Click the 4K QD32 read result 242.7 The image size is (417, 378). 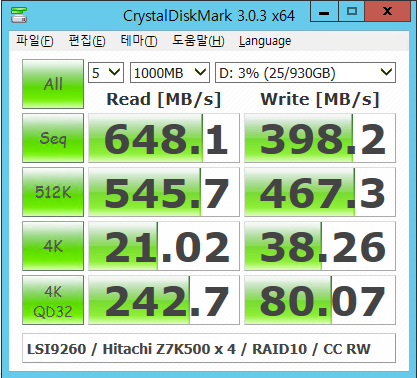[164, 300]
